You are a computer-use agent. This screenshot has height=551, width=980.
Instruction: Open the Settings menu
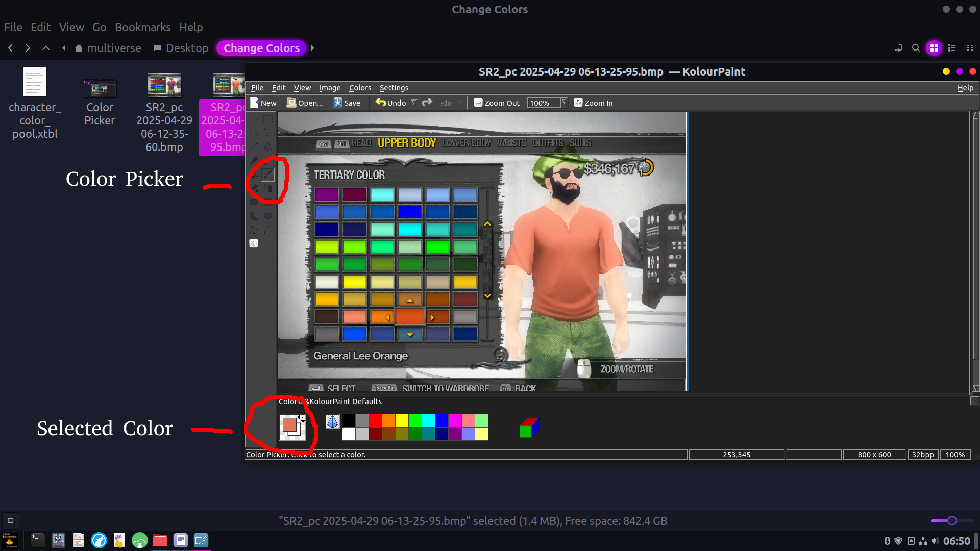coord(394,88)
